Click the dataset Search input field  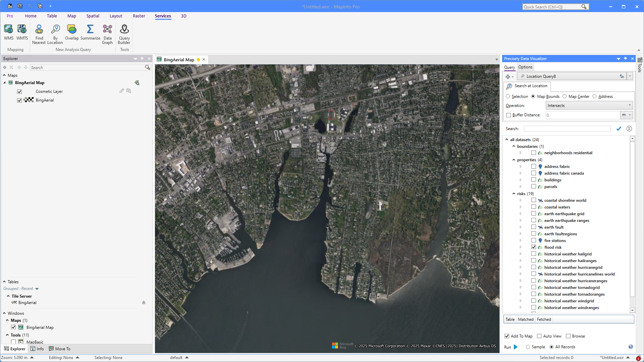pyautogui.click(x=567, y=129)
